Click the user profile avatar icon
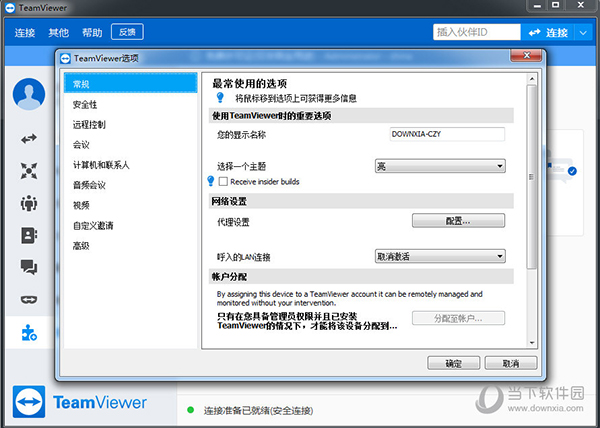600x428 pixels. click(x=29, y=94)
